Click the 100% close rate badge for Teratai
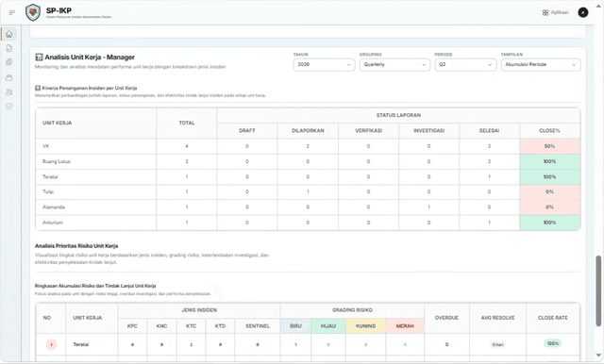This screenshot has height=364, width=604. point(553,343)
